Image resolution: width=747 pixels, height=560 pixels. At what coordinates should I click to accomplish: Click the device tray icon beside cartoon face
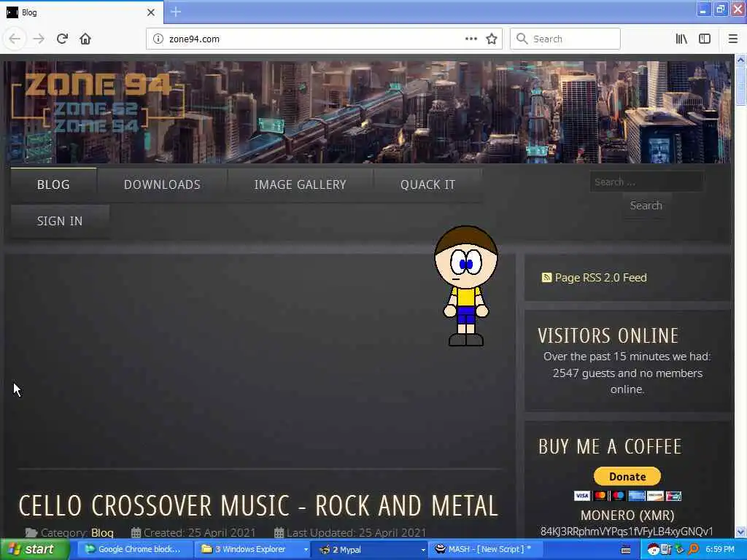666,550
